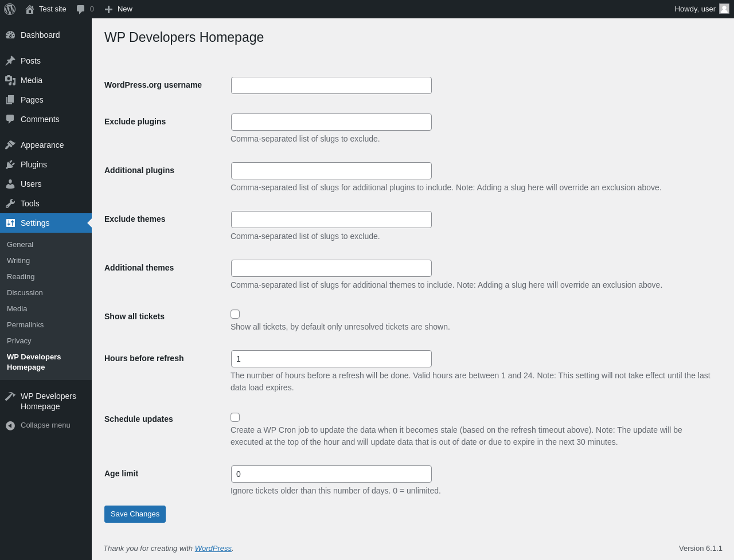Click the Dashboard gauge icon
The width and height of the screenshot is (734, 560).
coord(10,35)
